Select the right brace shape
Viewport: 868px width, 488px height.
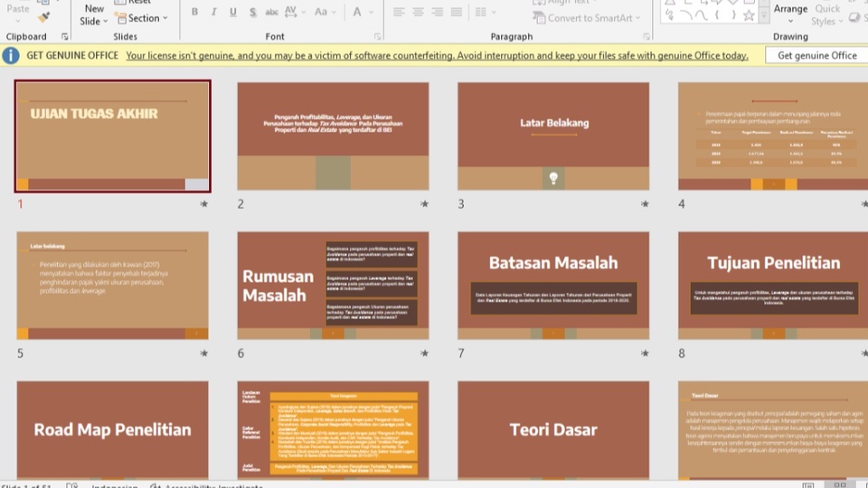click(733, 15)
